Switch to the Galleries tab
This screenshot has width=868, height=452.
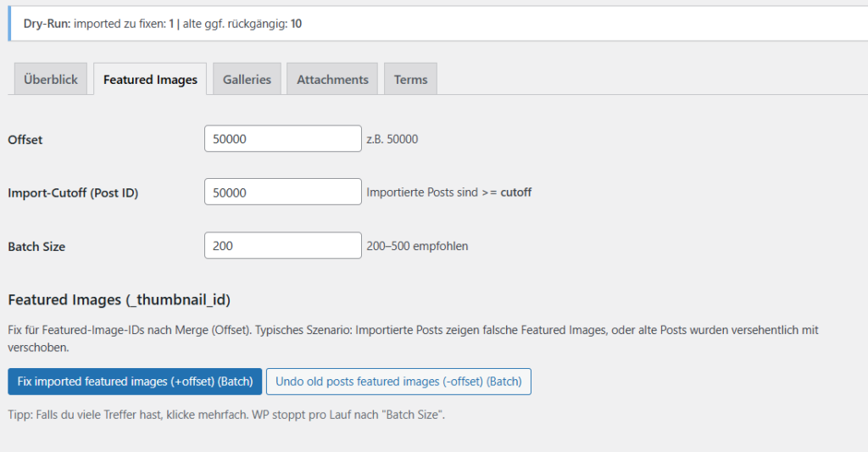(x=247, y=80)
